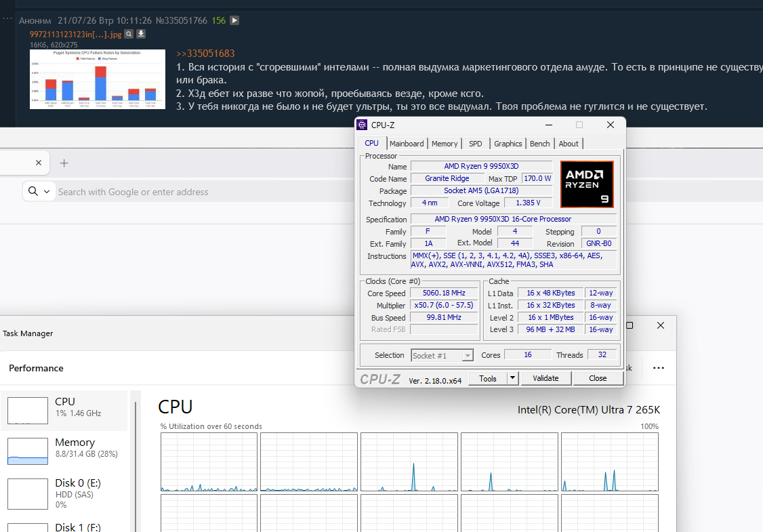Select Disk 1 (F:) in the Task Manager sidebar
This screenshot has height=532, width=763.
(64, 526)
